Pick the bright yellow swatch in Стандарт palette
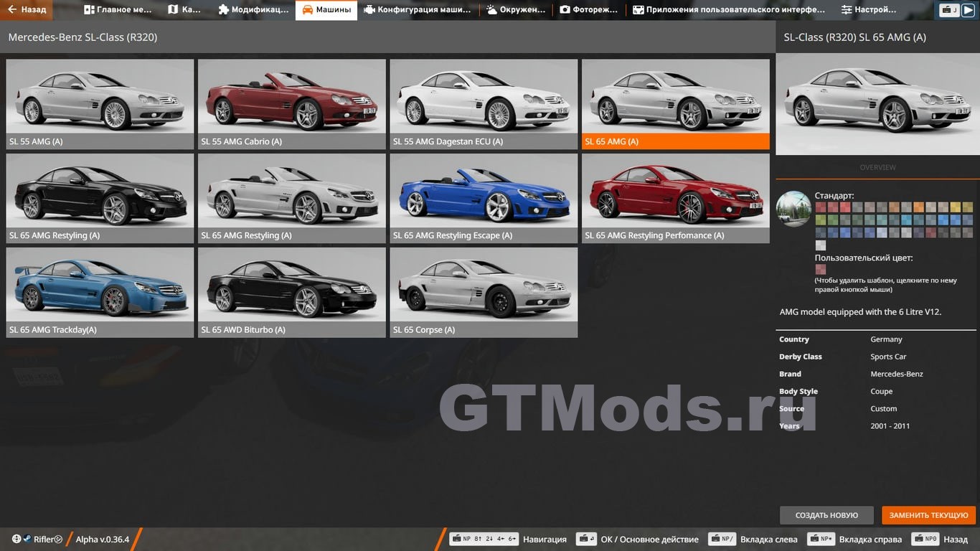The image size is (980, 551). click(x=956, y=207)
